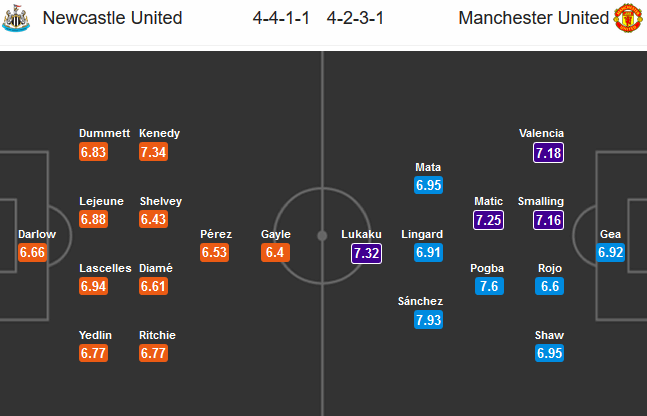This screenshot has height=416, width=647.
Task: Click the Smalling player name
Action: click(x=541, y=201)
